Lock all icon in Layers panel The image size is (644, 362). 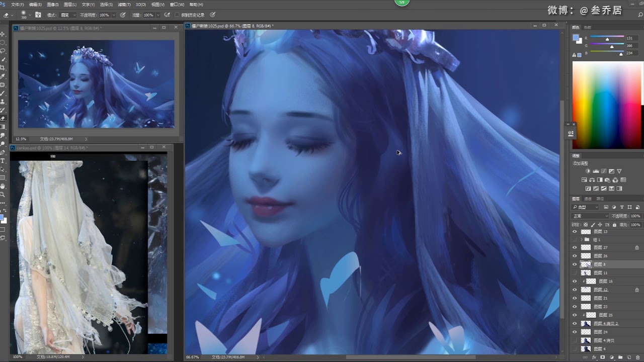point(614,225)
